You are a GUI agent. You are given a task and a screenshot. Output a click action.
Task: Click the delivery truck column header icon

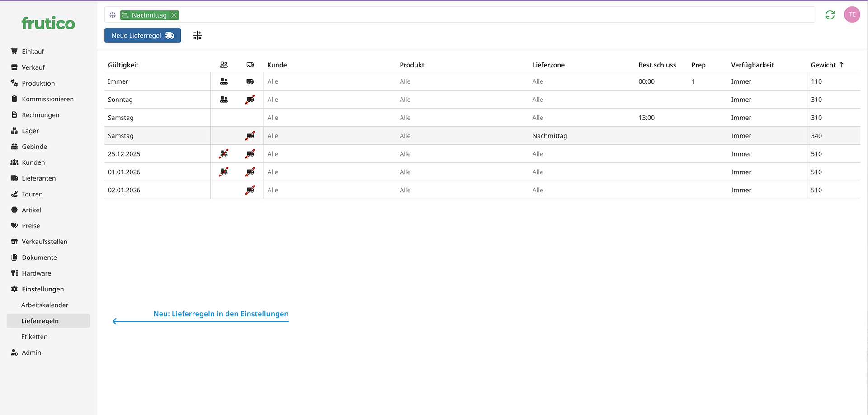[250, 65]
